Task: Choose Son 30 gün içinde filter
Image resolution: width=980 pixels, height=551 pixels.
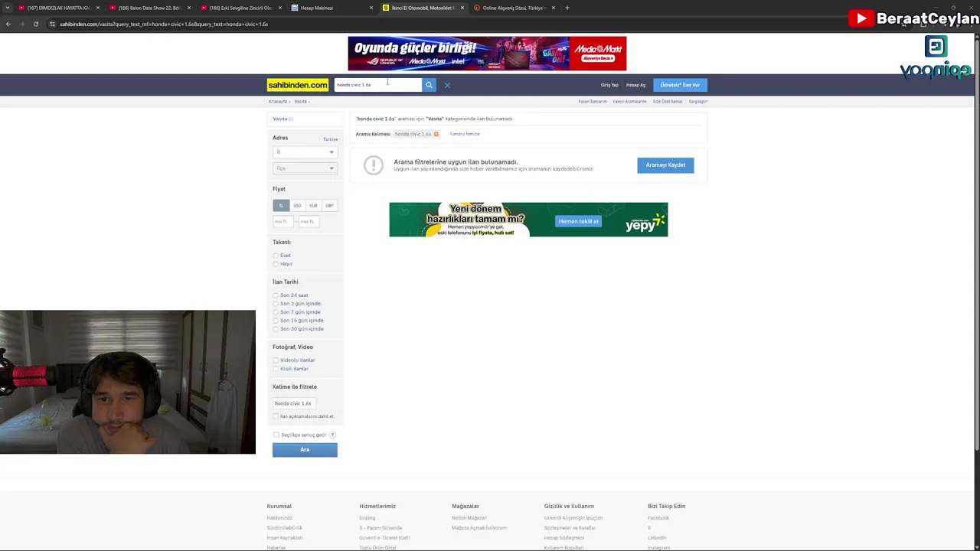Action: click(x=276, y=329)
